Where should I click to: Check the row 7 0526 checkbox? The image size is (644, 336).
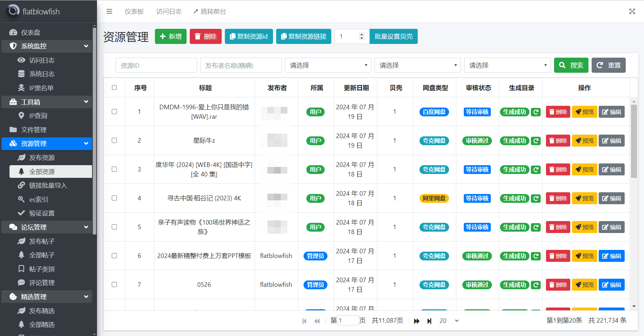click(x=114, y=284)
